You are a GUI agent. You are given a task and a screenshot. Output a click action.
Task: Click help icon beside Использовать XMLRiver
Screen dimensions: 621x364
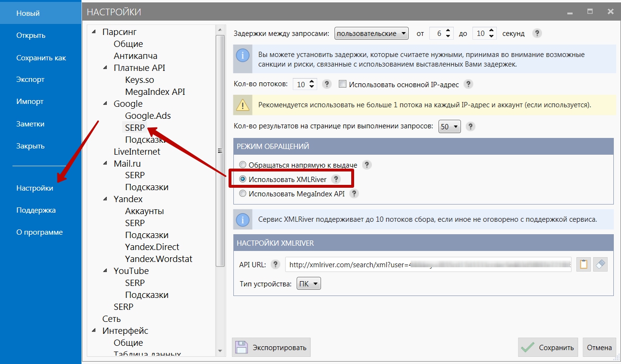pos(336,179)
